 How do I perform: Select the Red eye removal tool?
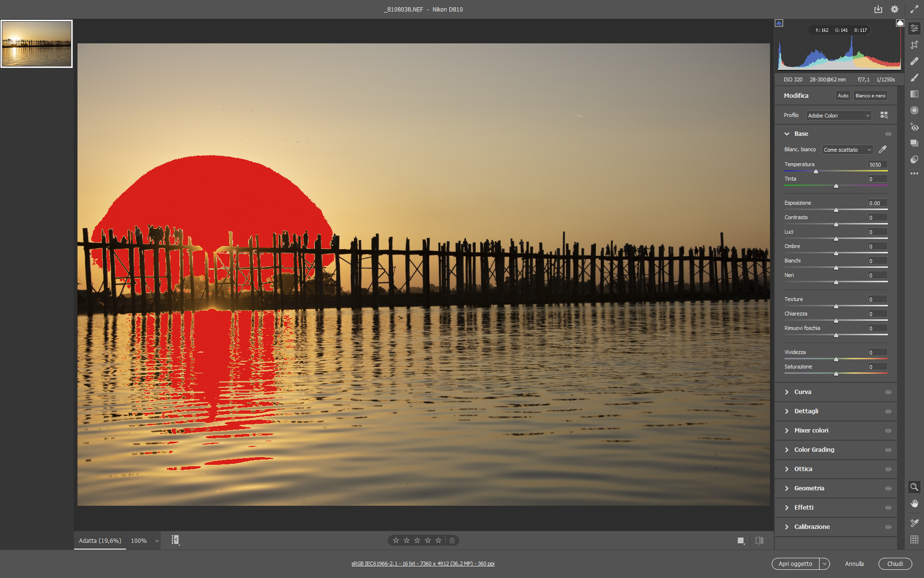coord(914,127)
